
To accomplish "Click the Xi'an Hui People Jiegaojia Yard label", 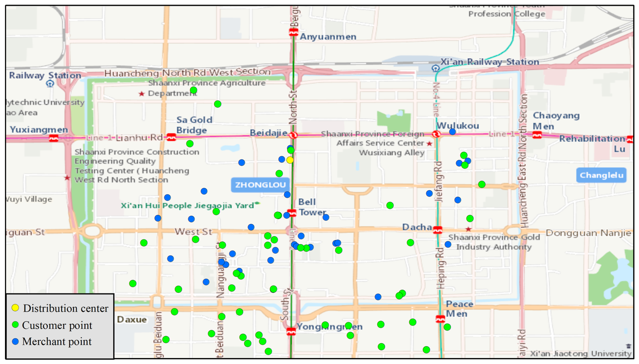I will tap(188, 205).
